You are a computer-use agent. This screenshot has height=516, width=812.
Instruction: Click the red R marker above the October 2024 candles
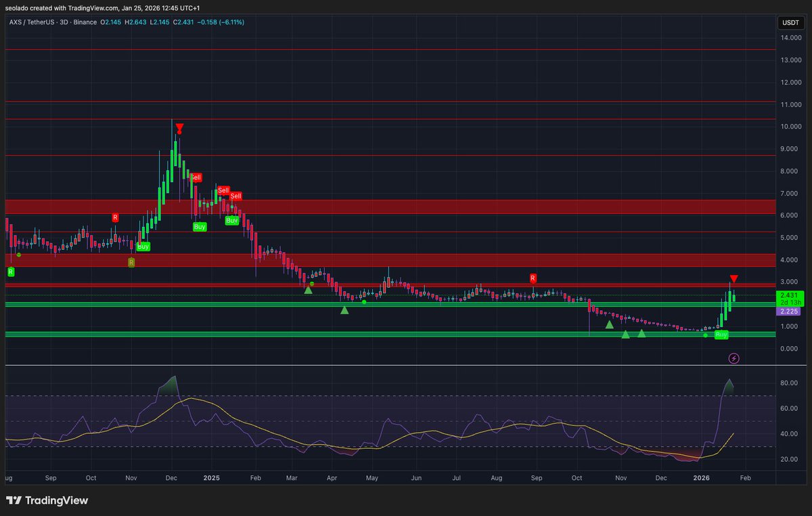(115, 217)
